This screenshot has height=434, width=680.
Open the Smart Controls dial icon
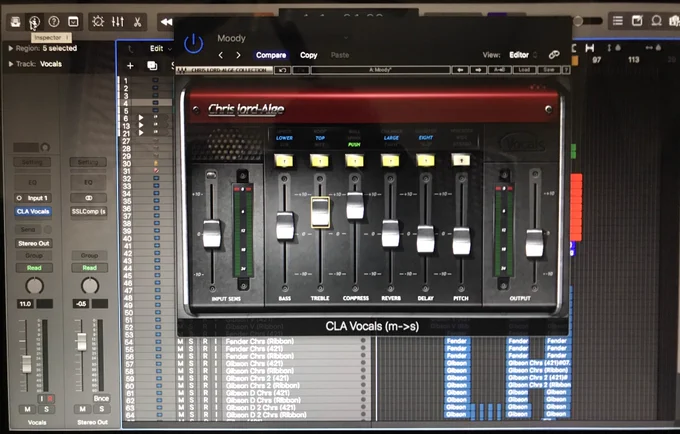click(x=98, y=21)
